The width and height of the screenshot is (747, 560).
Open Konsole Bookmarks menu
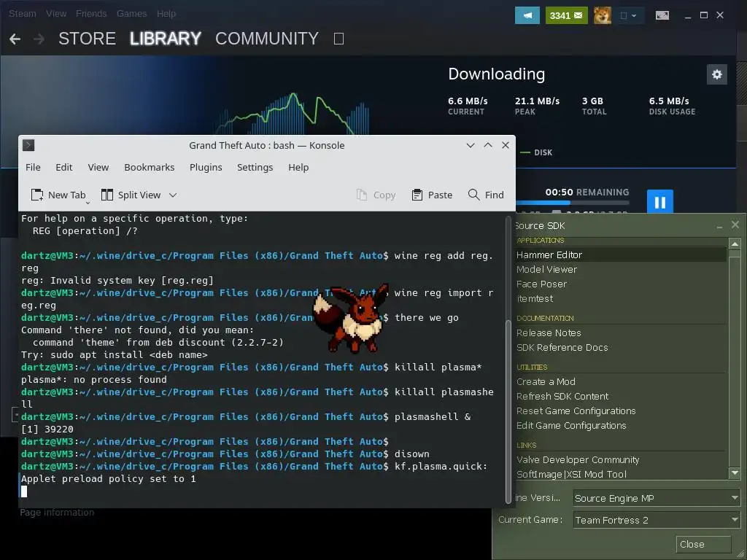click(x=149, y=168)
